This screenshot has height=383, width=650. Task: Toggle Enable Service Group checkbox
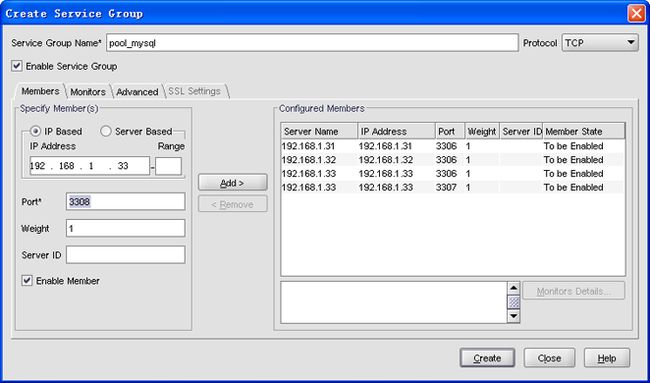pyautogui.click(x=17, y=66)
